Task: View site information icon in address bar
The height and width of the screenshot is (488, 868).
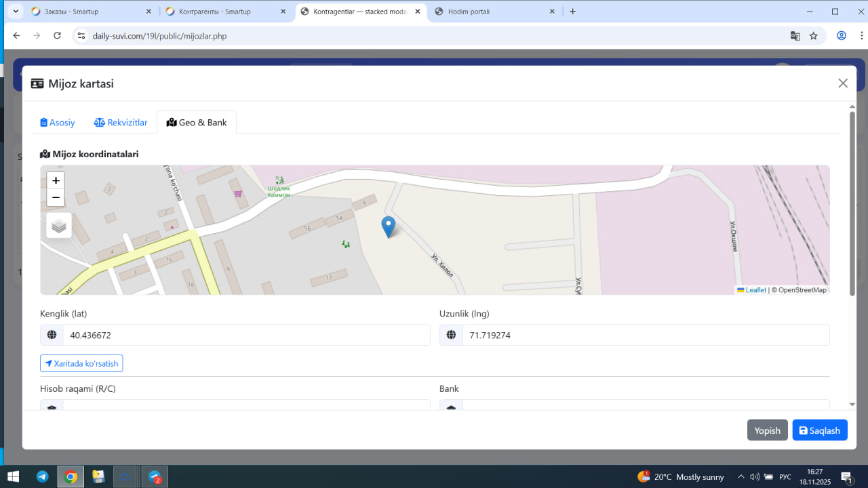Action: pyautogui.click(x=81, y=36)
